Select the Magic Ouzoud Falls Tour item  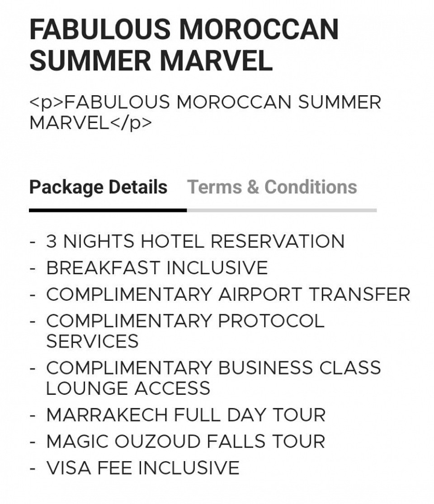186,441
